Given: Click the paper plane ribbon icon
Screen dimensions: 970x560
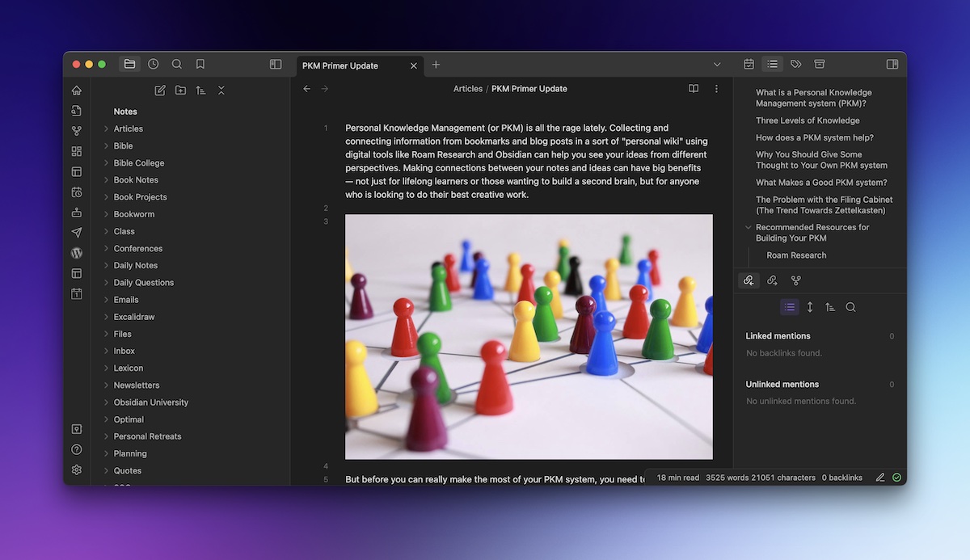Looking at the screenshot, I should point(77,233).
